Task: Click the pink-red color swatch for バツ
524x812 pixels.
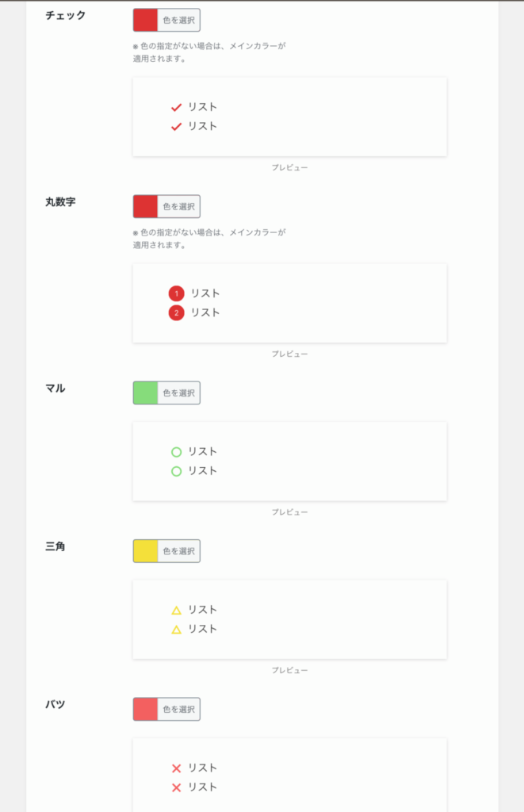Action: [146, 710]
